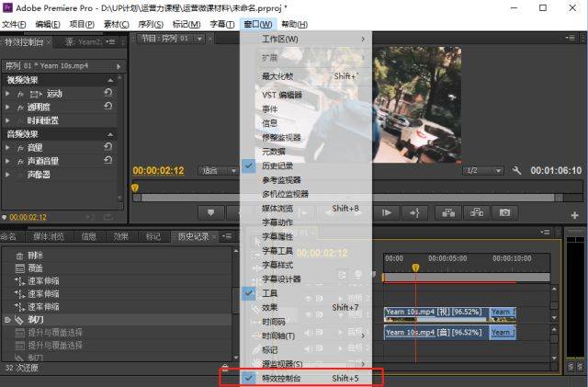The height and width of the screenshot is (387, 588).
Task: Open the program monitor panel menu
Action: [x=571, y=38]
